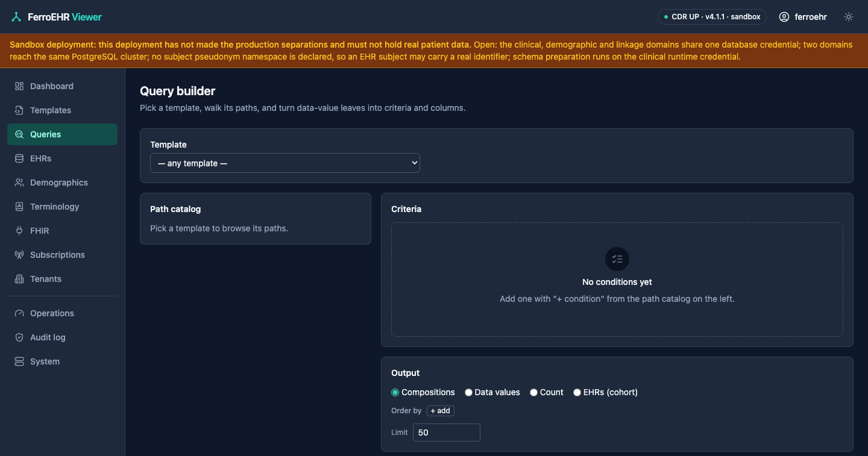Click the EHRs database icon in sidebar
This screenshot has height=456, width=868.
19,158
